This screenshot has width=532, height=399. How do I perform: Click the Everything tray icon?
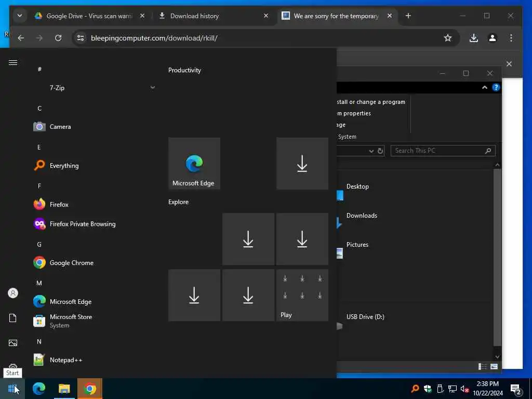coord(415,389)
